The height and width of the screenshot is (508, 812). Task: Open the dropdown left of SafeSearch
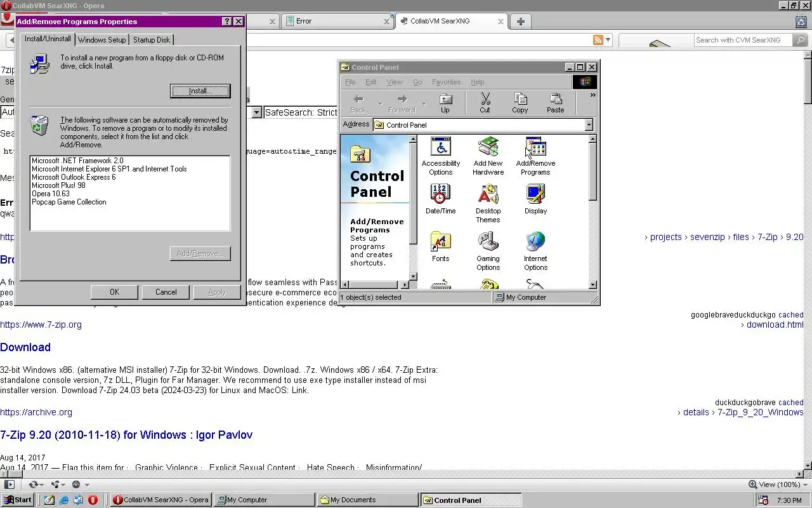pos(257,112)
